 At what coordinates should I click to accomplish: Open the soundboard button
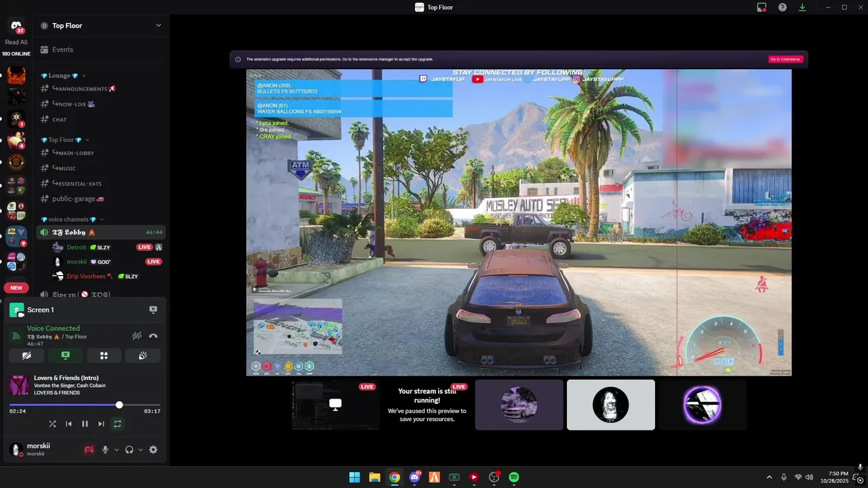click(x=143, y=355)
